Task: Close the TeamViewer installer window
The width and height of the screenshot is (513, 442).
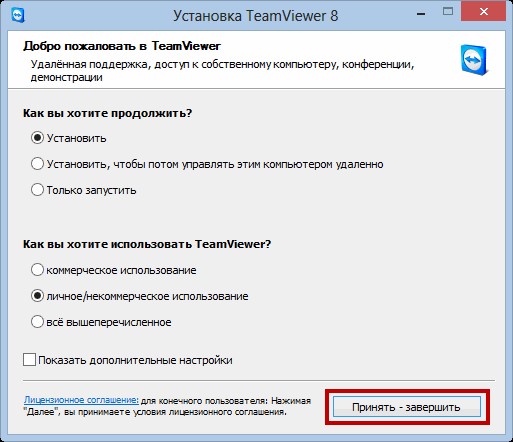Action: 484,12
